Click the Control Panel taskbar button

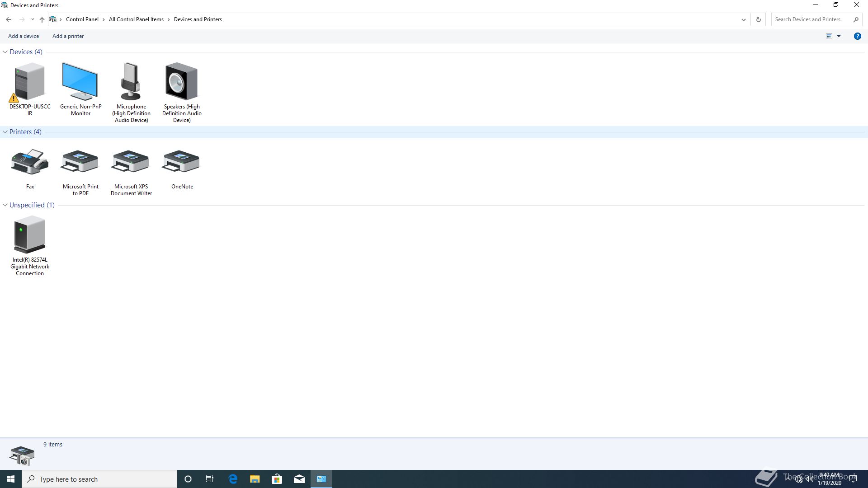tap(321, 479)
